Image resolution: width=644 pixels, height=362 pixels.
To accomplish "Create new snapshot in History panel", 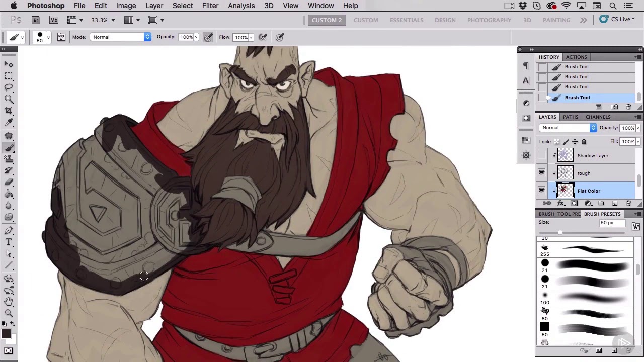I will tap(614, 107).
